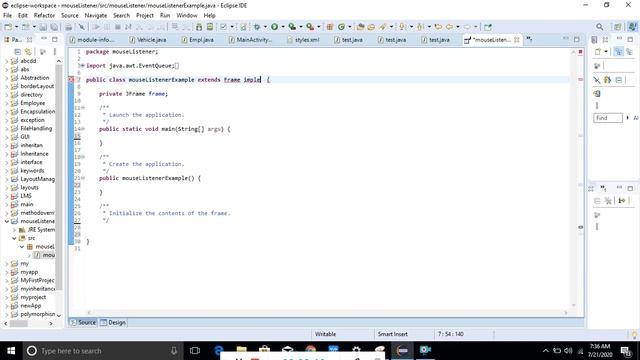Maximize the editor area icon

point(577,39)
